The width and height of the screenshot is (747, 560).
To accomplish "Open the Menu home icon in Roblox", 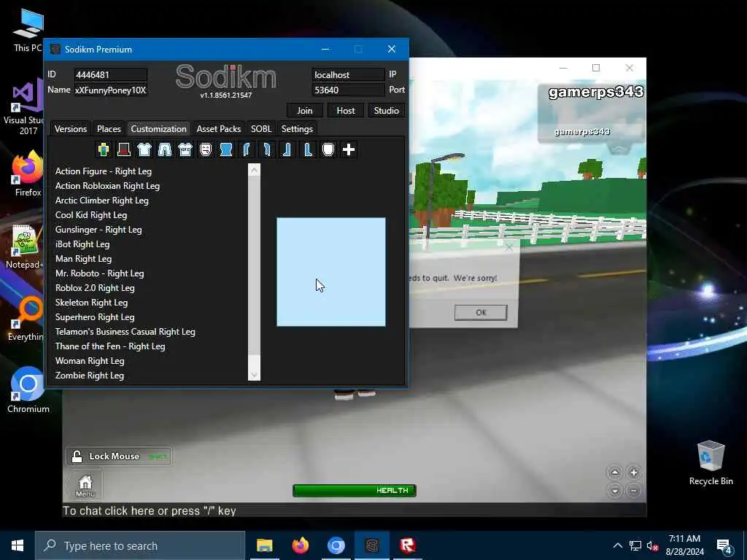I will tap(85, 486).
